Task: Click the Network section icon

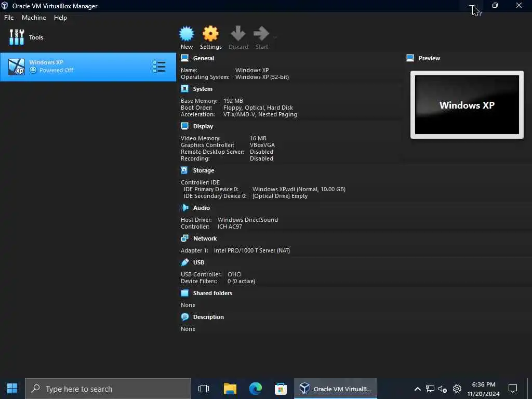Action: click(184, 238)
